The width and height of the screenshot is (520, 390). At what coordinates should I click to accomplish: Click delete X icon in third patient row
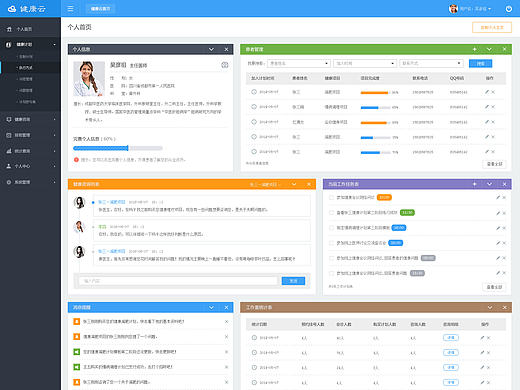coord(493,122)
